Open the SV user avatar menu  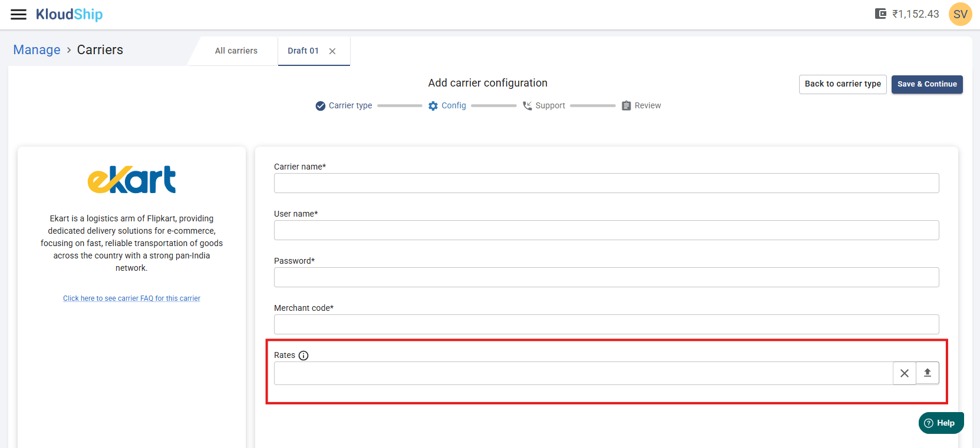(960, 14)
